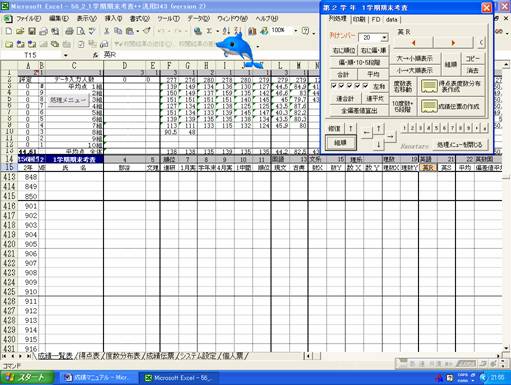Click the 処理メニュー button on the sheet

(68, 100)
